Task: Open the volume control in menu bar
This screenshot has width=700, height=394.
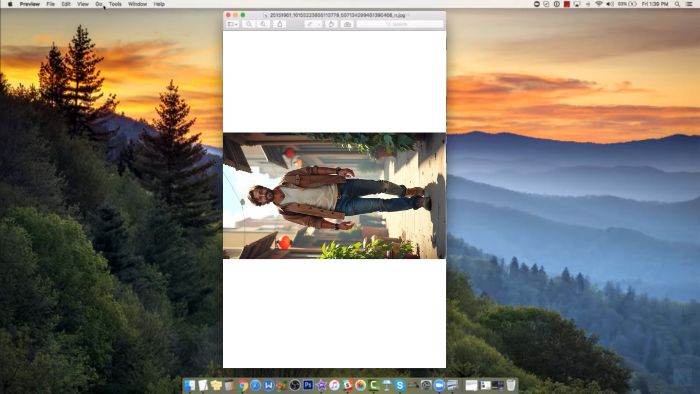Action: click(x=610, y=4)
